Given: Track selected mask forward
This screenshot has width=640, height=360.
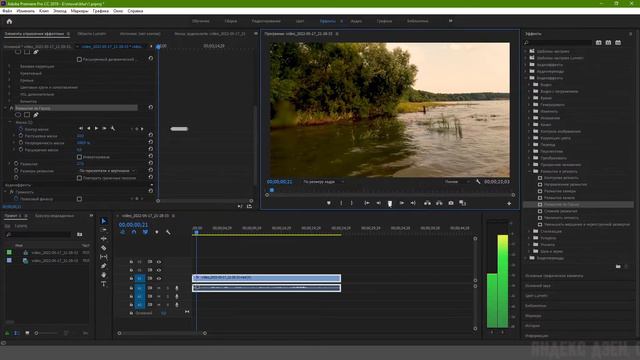Looking at the screenshot, I should click(x=97, y=129).
